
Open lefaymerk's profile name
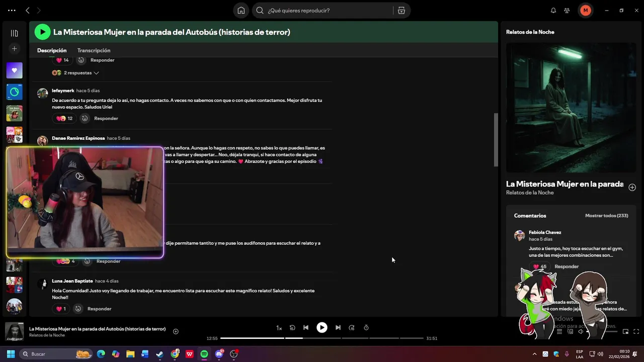click(x=63, y=90)
